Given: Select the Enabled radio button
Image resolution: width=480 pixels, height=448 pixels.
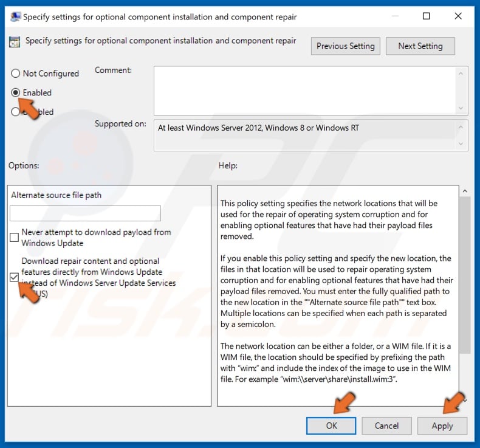Looking at the screenshot, I should 15,92.
